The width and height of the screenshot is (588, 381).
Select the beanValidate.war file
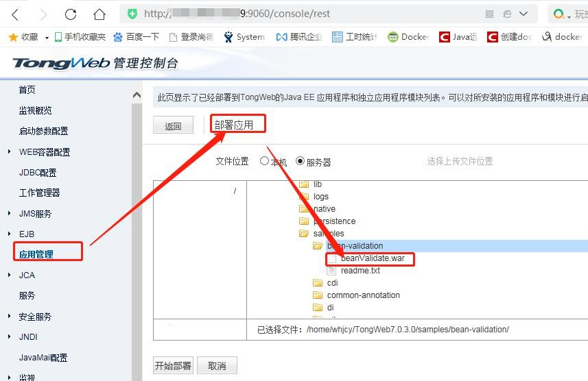(373, 258)
